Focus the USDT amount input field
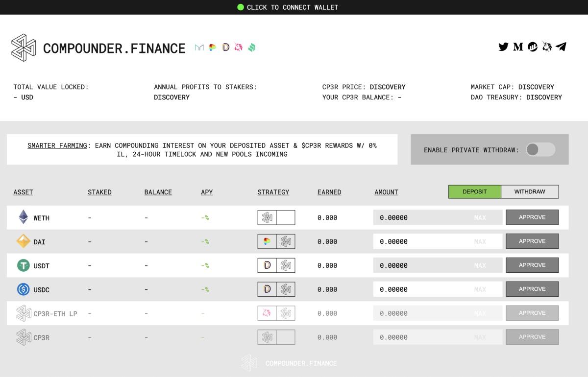The height and width of the screenshot is (377, 588). [438, 265]
